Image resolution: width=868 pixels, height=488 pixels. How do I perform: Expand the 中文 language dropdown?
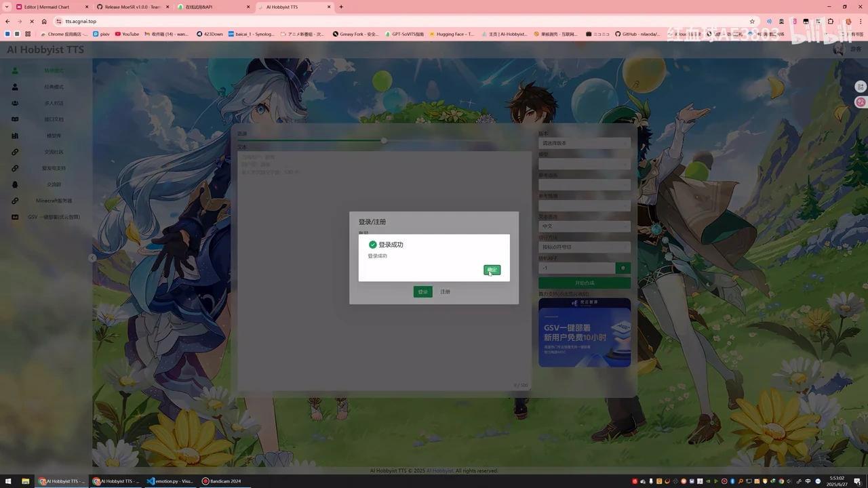click(x=585, y=226)
